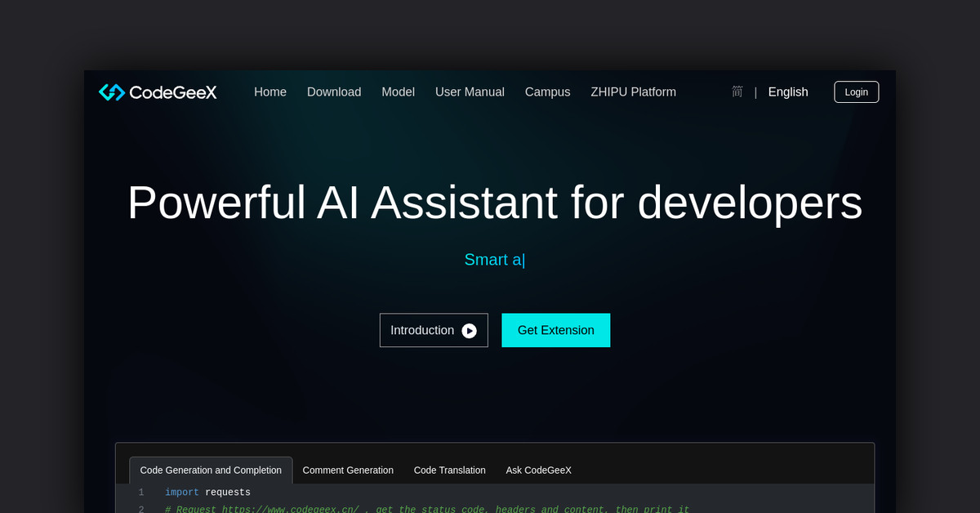Click the animated Smart a typing text
This screenshot has height=513, width=980.
pos(493,260)
